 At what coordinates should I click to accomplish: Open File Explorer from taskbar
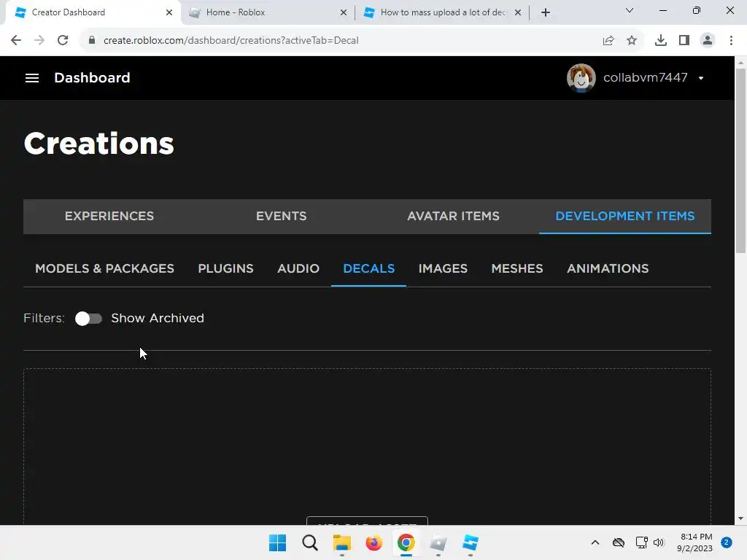(342, 542)
